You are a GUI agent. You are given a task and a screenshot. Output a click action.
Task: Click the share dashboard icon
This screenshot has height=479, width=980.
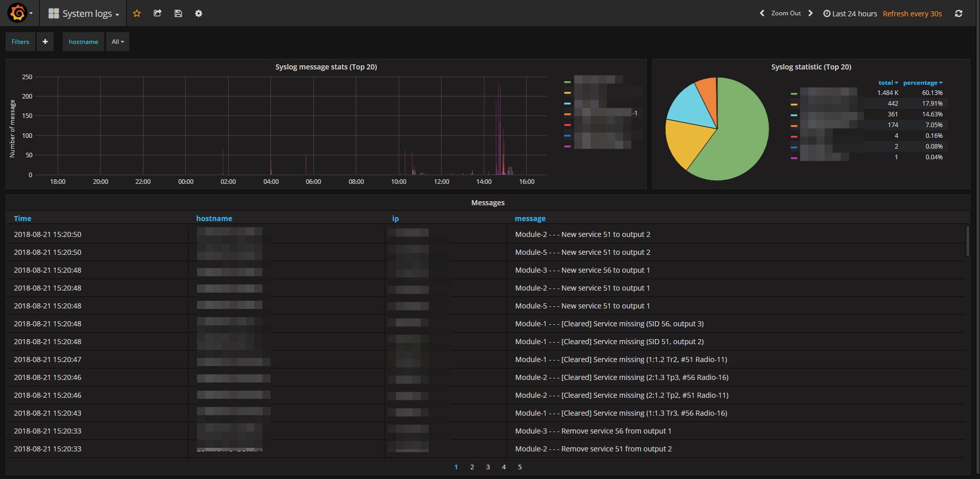(x=157, y=13)
